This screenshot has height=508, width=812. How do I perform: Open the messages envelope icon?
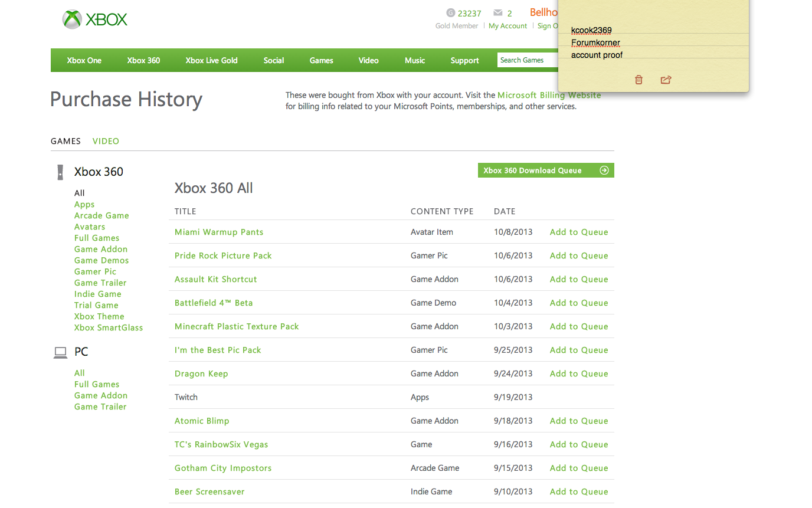click(498, 13)
